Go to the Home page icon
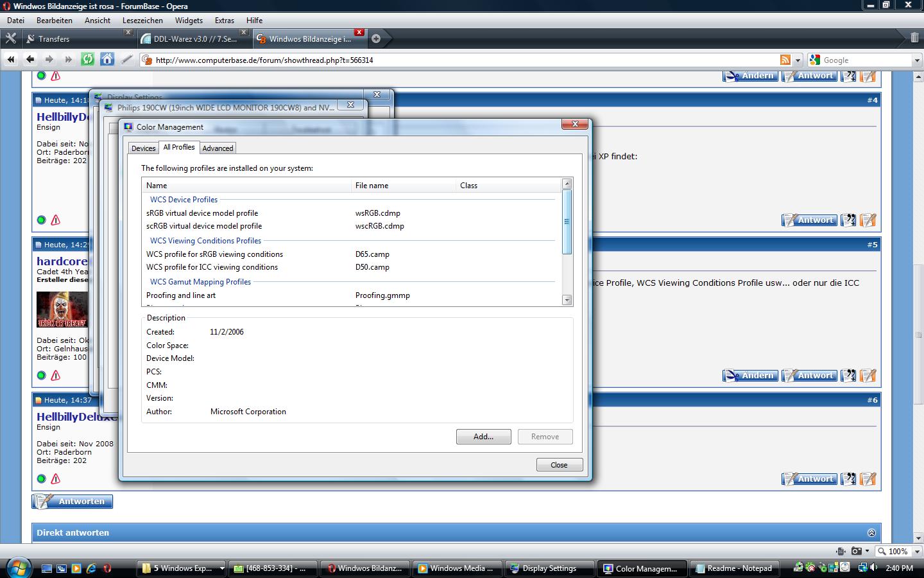This screenshot has height=578, width=924. pyautogui.click(x=107, y=60)
